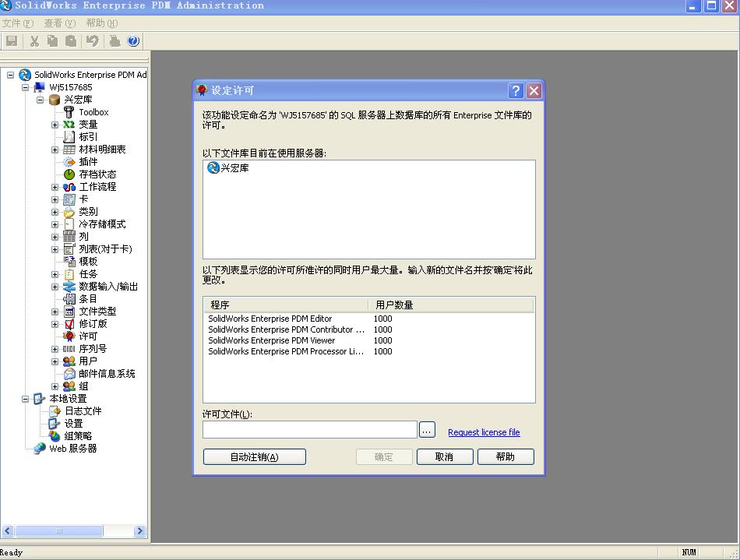Select the SolidWorks Enterprise PDM Processor row
Viewport: 740px width, 560px height.
[369, 351]
